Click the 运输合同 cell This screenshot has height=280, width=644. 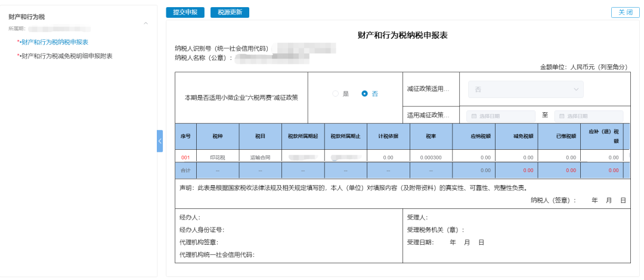[261, 158]
